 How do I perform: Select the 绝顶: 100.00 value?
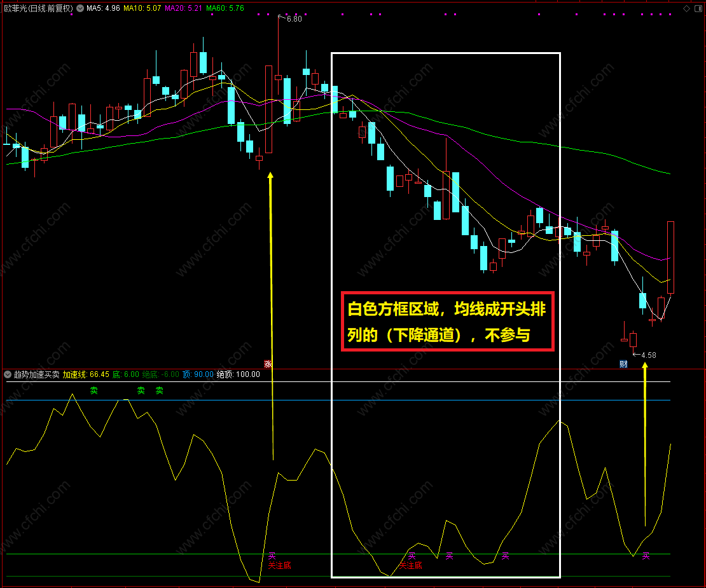coord(238,374)
